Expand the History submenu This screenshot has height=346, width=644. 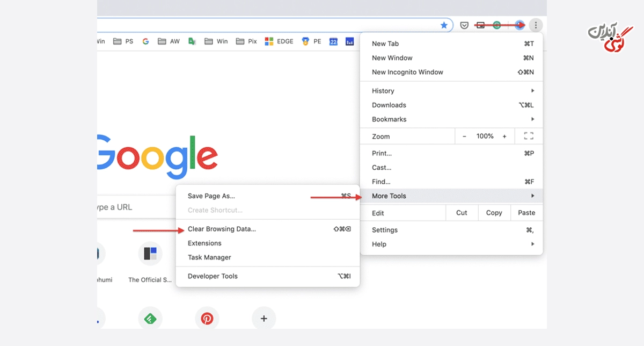(451, 91)
